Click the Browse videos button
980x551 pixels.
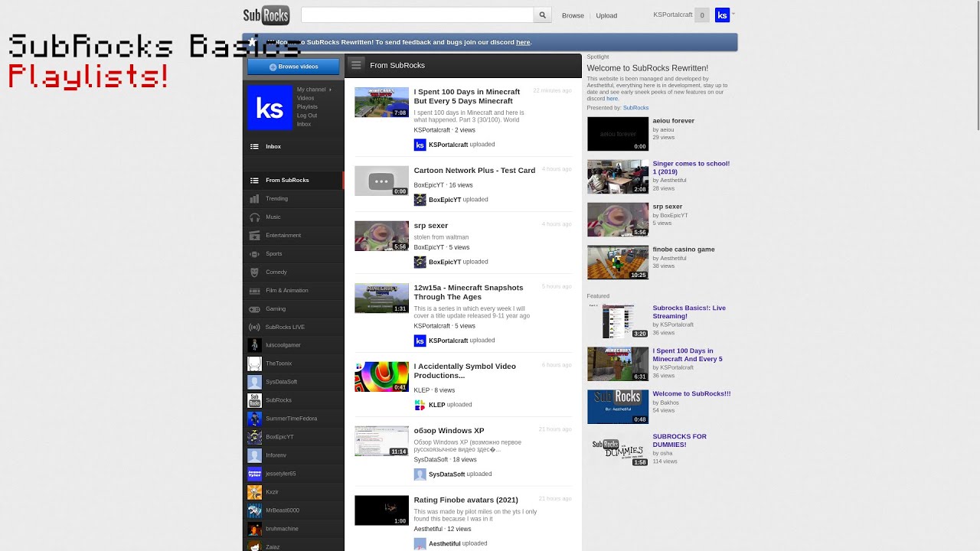293,67
